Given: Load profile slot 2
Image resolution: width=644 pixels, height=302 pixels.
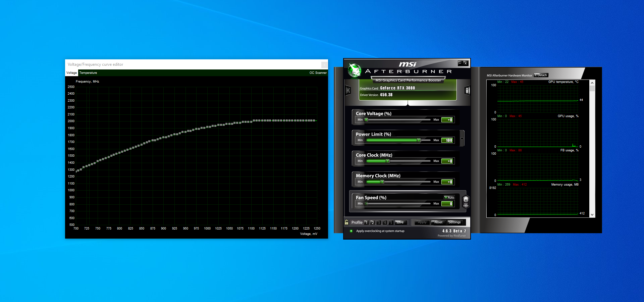Looking at the screenshot, I should click(373, 222).
